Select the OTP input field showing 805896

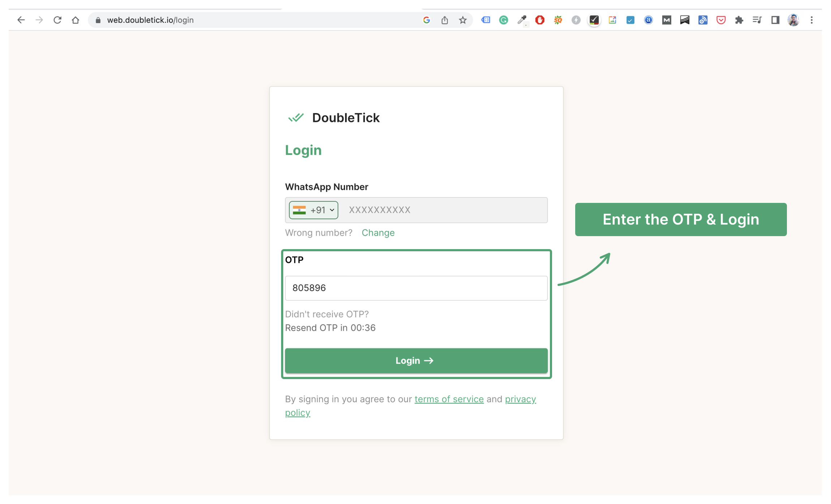point(416,288)
